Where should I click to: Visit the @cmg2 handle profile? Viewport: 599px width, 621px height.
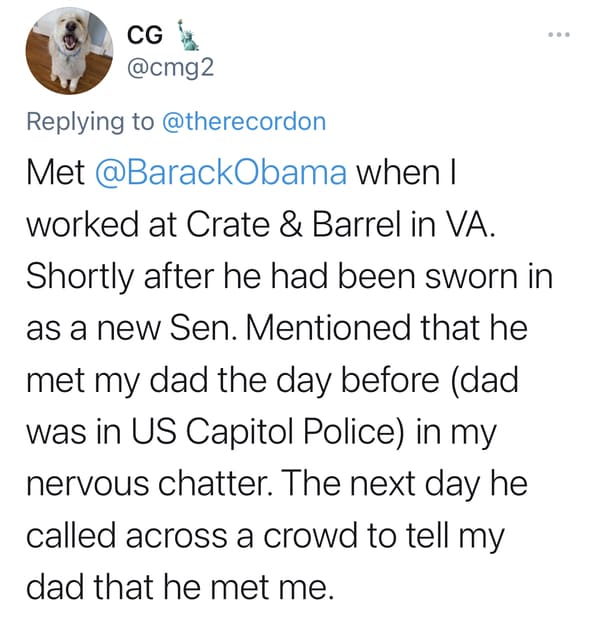click(170, 68)
